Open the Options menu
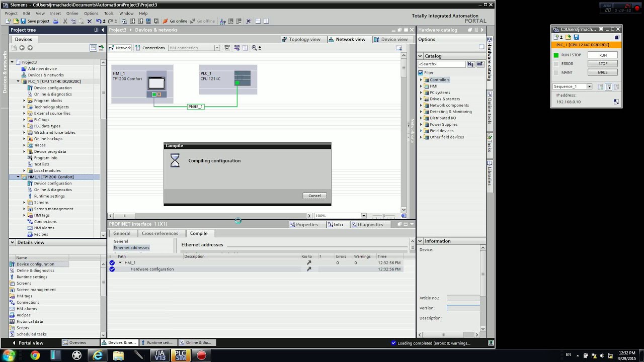Viewport: 644px width, 362px height. coord(91,14)
